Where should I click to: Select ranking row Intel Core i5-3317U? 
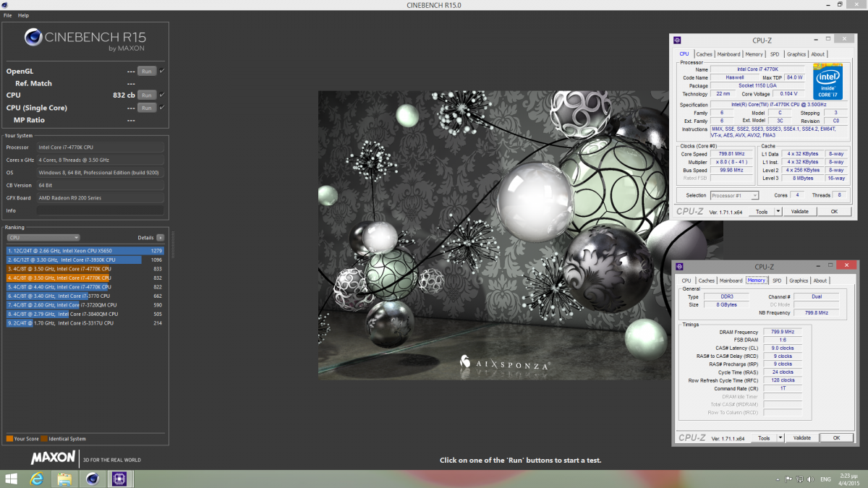pyautogui.click(x=85, y=323)
